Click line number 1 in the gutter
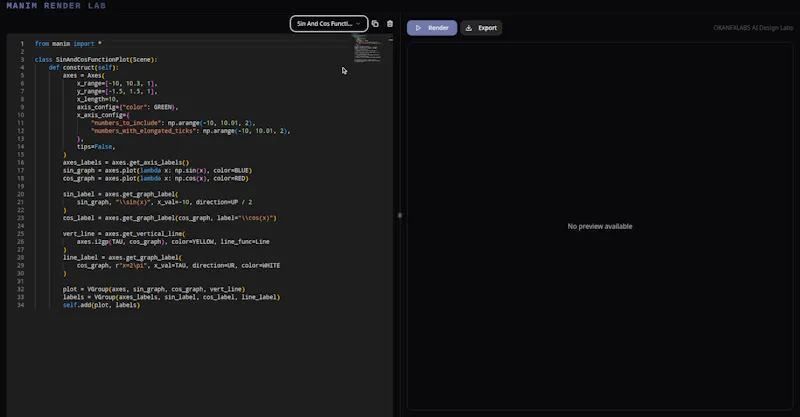The width and height of the screenshot is (800, 417). (22, 44)
